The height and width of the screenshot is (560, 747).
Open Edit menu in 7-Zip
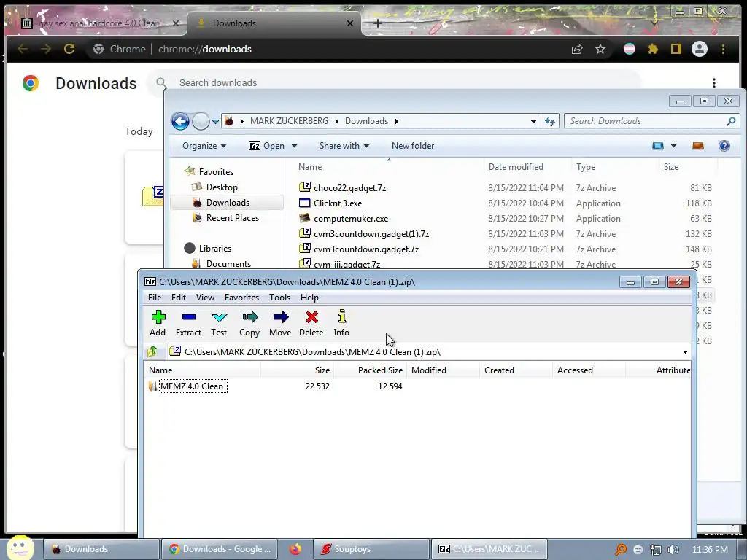[179, 297]
